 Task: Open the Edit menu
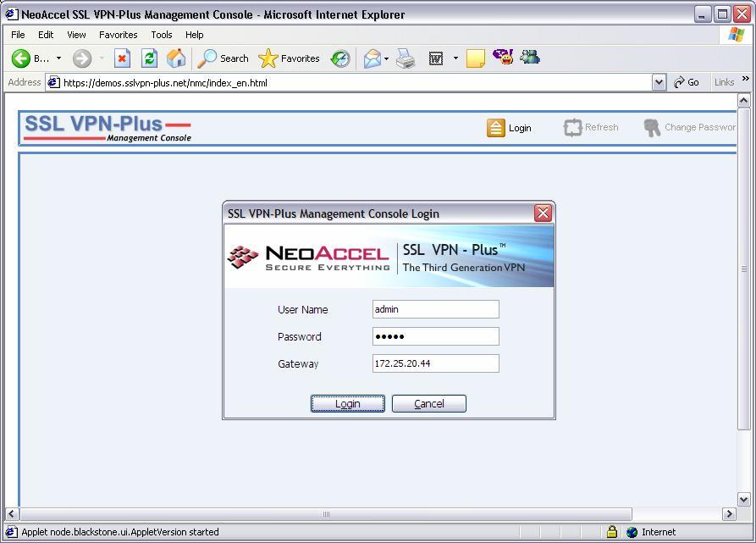coord(46,35)
